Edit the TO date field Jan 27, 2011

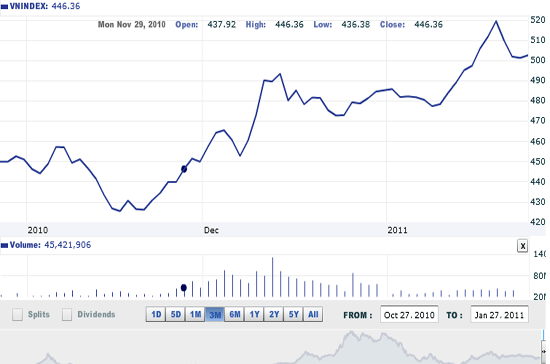pos(499,315)
